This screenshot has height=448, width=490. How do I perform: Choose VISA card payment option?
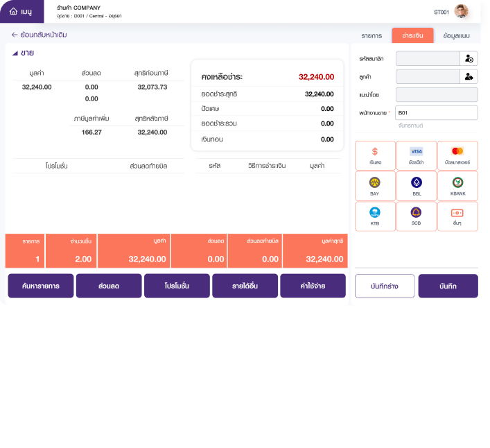click(417, 155)
